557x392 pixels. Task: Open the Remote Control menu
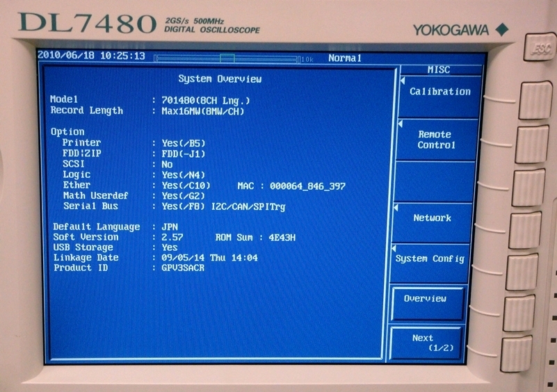click(436, 140)
